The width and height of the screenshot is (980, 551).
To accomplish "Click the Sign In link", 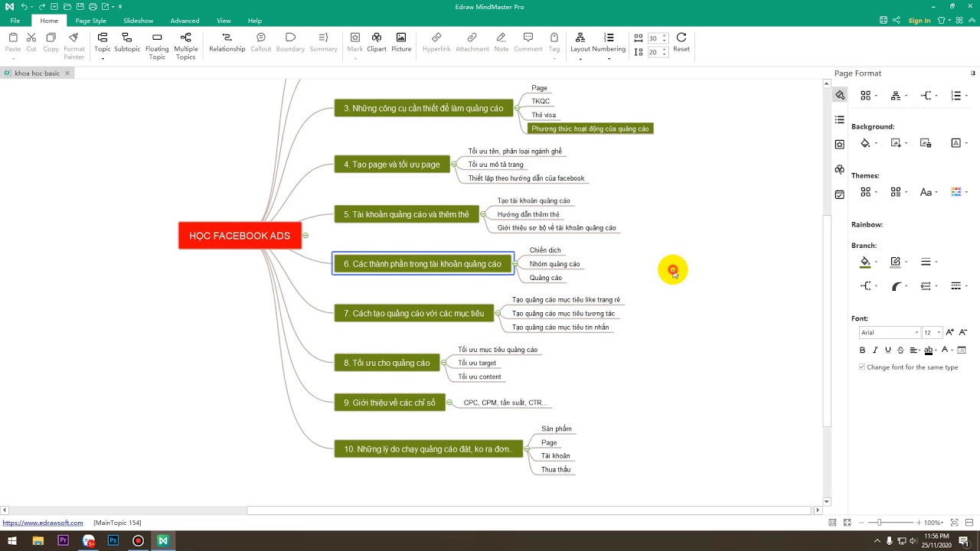I will (x=920, y=21).
